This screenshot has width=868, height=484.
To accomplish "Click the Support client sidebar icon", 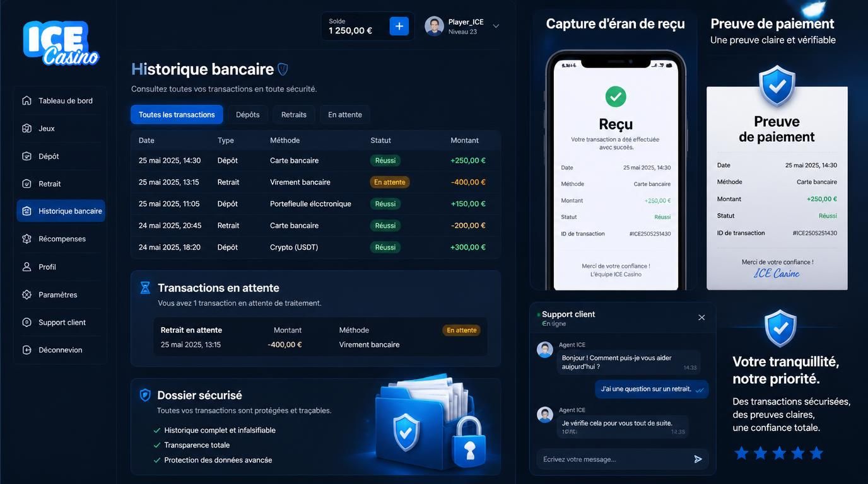I will pyautogui.click(x=26, y=322).
